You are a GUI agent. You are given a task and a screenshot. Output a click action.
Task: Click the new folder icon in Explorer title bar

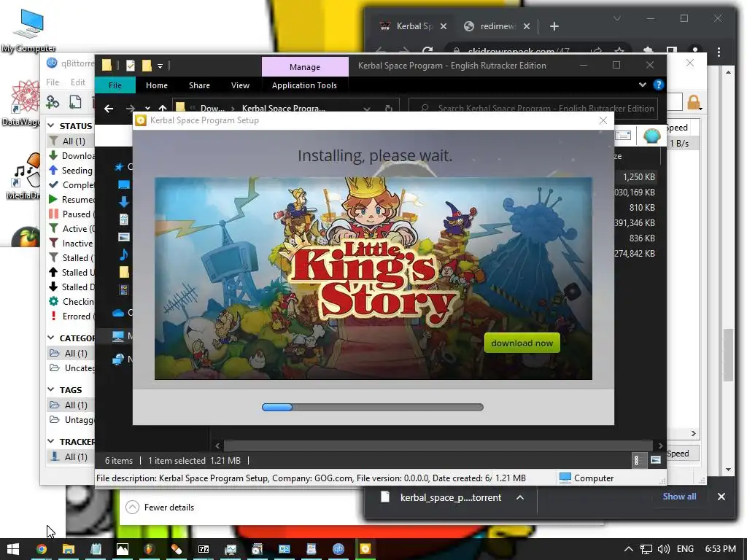pyautogui.click(x=146, y=66)
